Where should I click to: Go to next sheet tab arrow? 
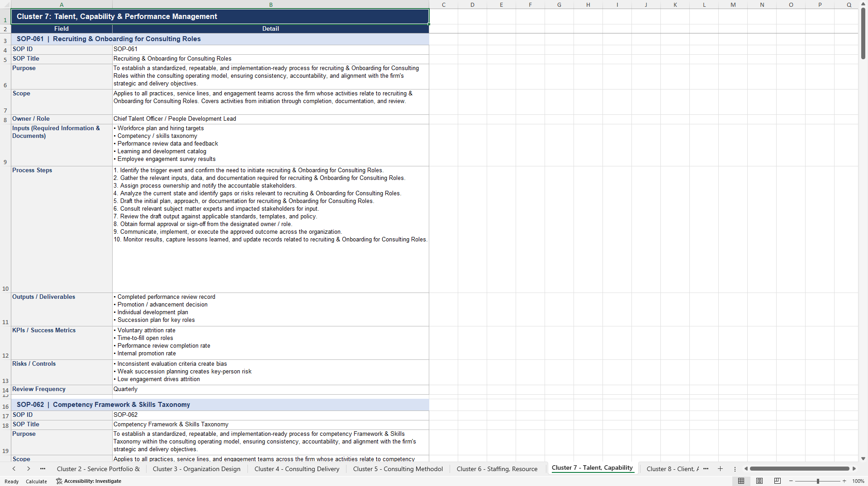[28, 469]
